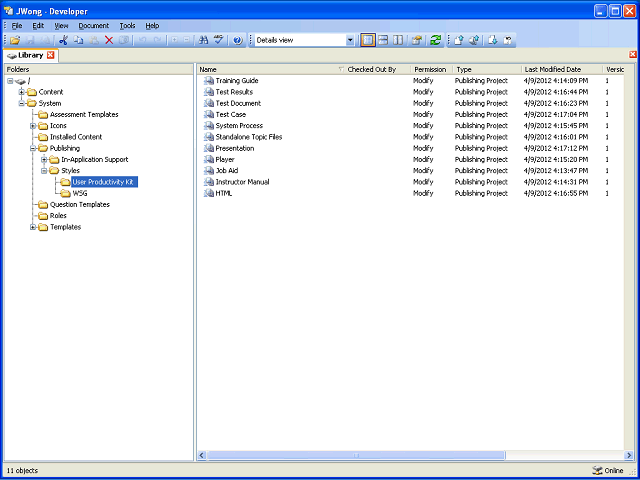Select the Library tab
This screenshot has height=480, width=640.
click(x=31, y=55)
